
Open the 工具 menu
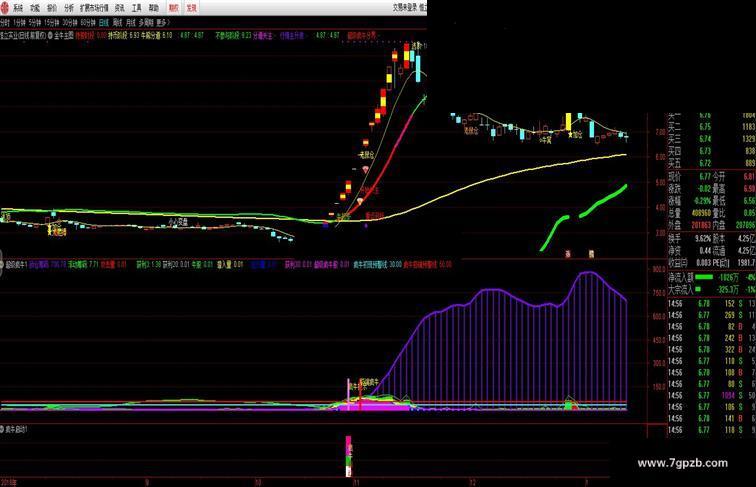[136, 8]
